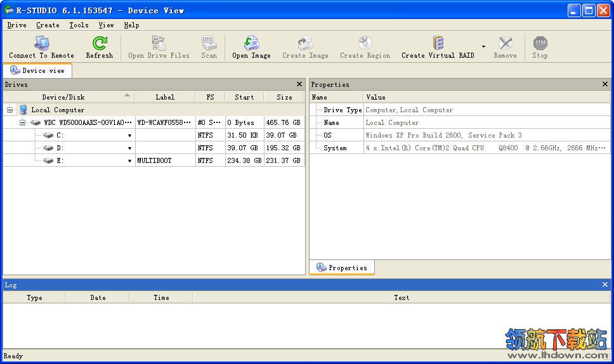Image resolution: width=614 pixels, height=364 pixels.
Task: Open the View menu
Action: [x=106, y=25]
